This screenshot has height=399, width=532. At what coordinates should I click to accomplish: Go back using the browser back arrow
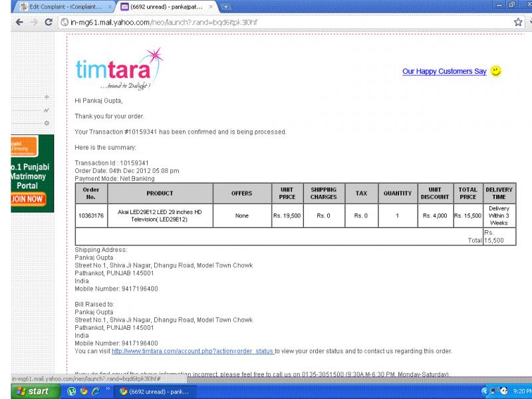click(x=20, y=22)
